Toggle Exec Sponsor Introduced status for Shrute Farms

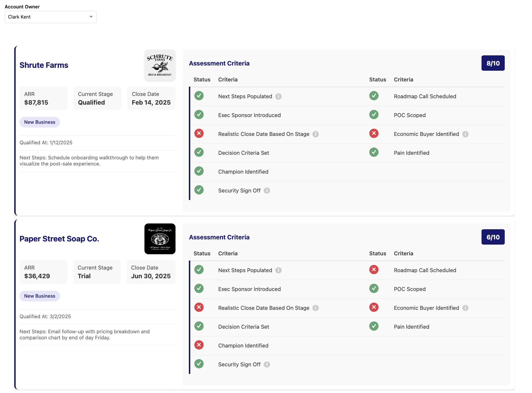[199, 114]
